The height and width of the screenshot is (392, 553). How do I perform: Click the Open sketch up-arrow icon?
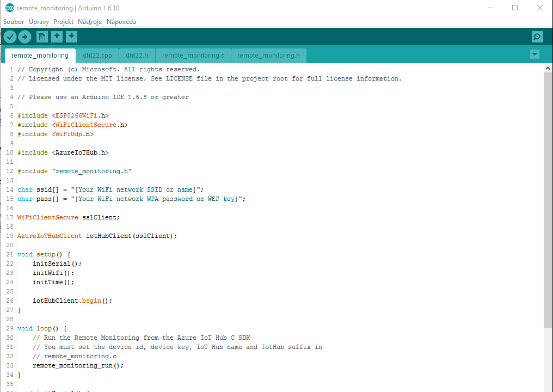57,36
